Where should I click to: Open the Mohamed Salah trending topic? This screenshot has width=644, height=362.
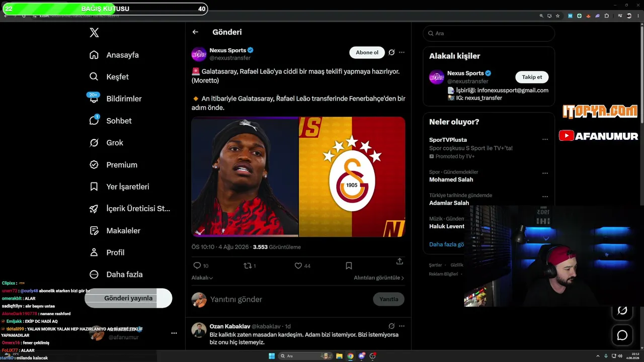(x=451, y=179)
